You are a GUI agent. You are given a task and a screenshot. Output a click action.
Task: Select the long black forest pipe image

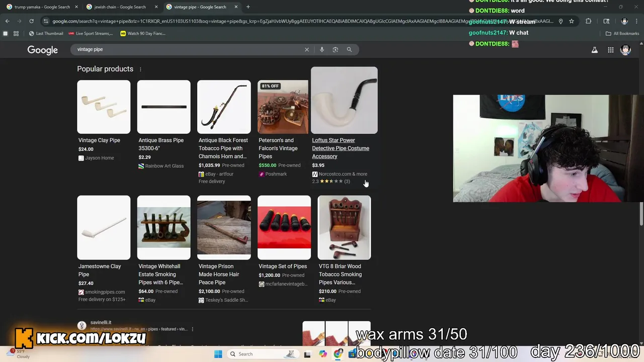(x=224, y=107)
